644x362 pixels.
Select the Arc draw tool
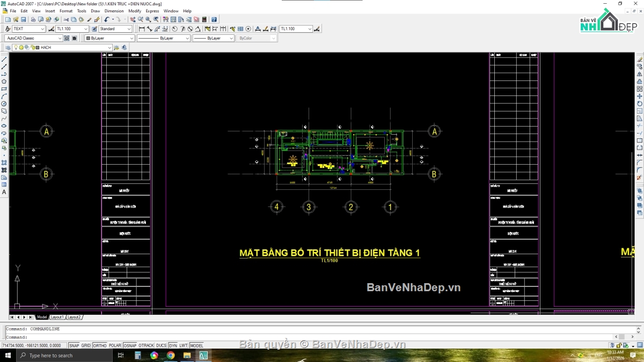pos(4,97)
